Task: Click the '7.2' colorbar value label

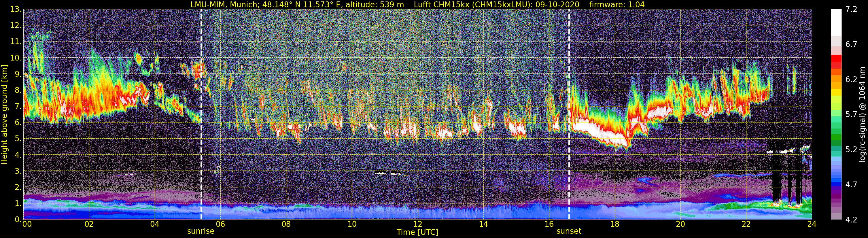Action: [x=851, y=10]
